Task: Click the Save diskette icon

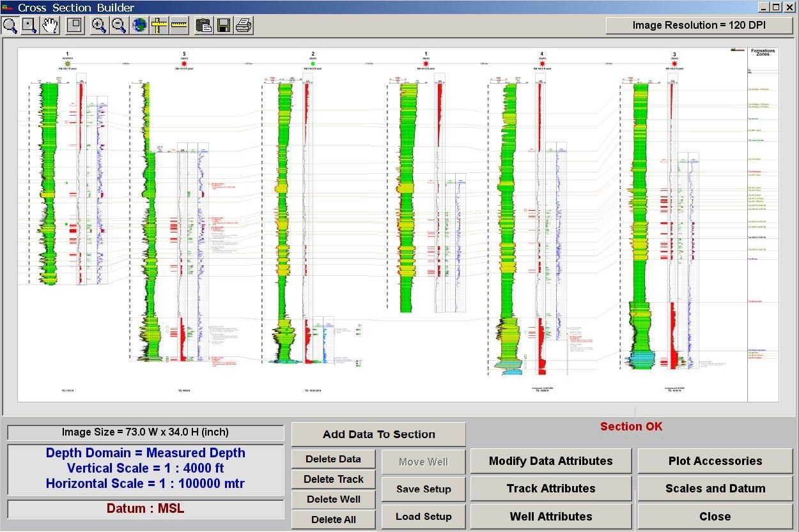Action: pyautogui.click(x=224, y=26)
